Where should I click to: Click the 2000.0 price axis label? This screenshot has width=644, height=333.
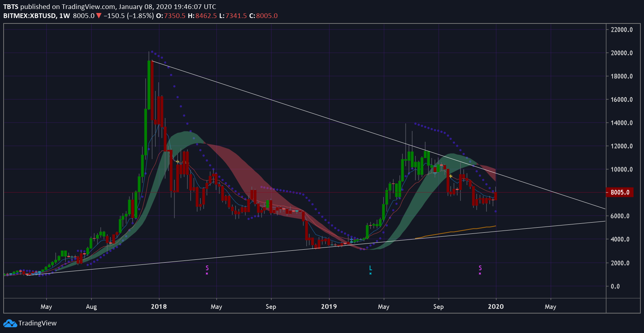[620, 263]
